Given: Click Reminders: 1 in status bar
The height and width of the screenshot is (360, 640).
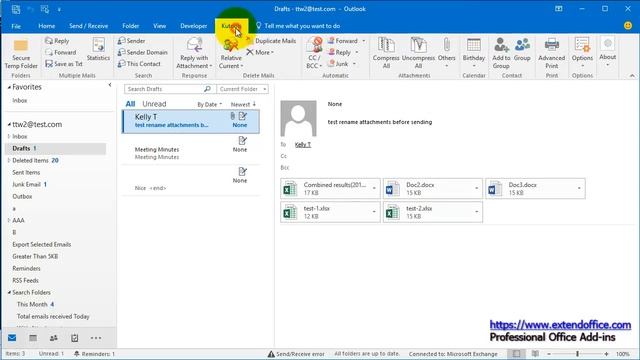Looking at the screenshot, I should 95,354.
